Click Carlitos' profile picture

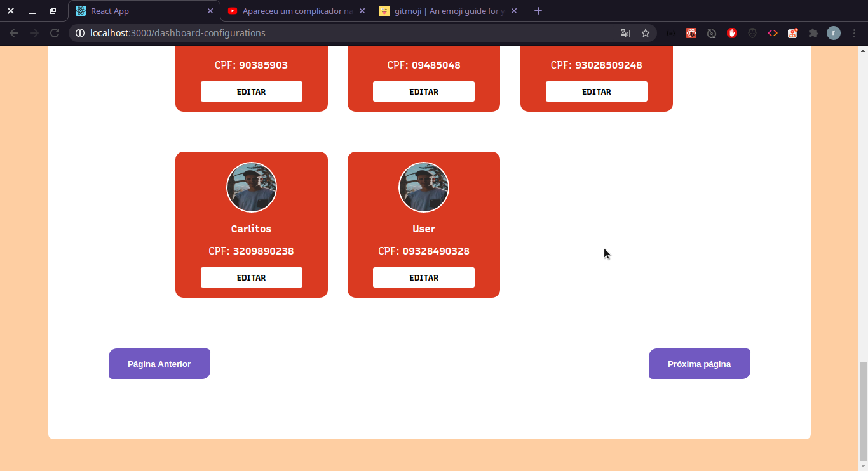click(x=252, y=187)
